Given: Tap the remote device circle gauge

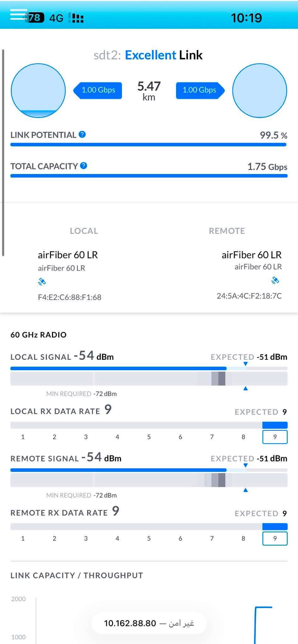Looking at the screenshot, I should [x=260, y=91].
